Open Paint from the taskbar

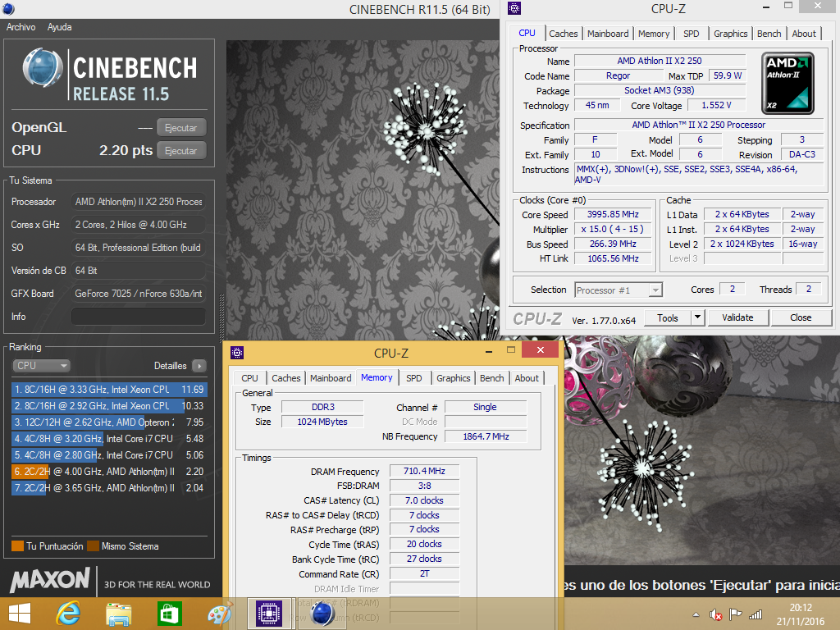[x=220, y=614]
